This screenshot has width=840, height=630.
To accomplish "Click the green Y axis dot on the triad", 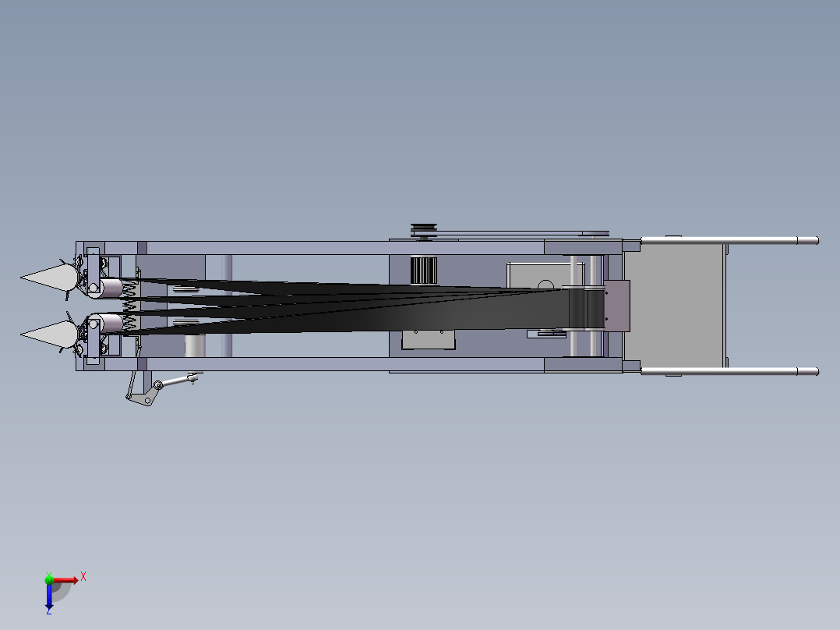I will pos(49,579).
